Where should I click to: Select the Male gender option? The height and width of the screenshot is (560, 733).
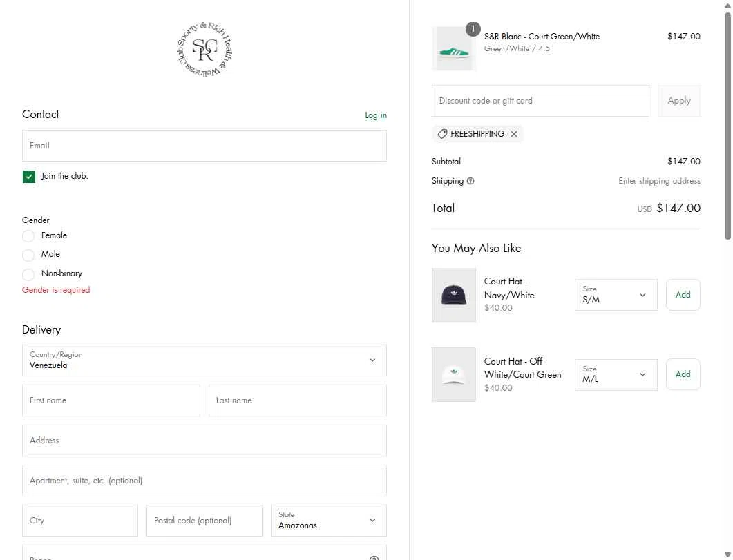28,255
